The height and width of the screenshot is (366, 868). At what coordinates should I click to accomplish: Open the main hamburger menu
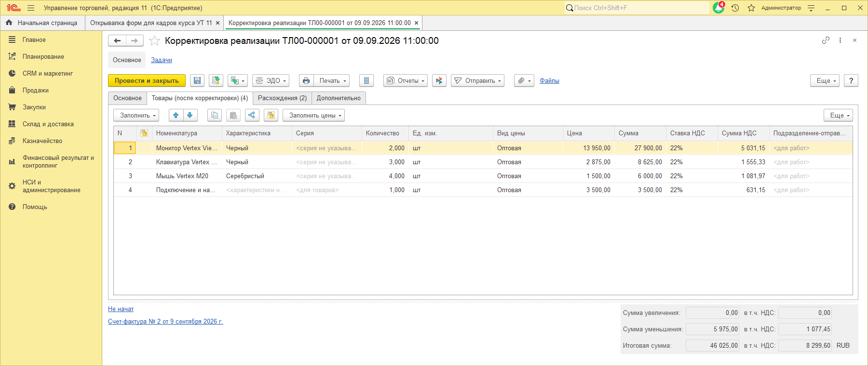[31, 8]
